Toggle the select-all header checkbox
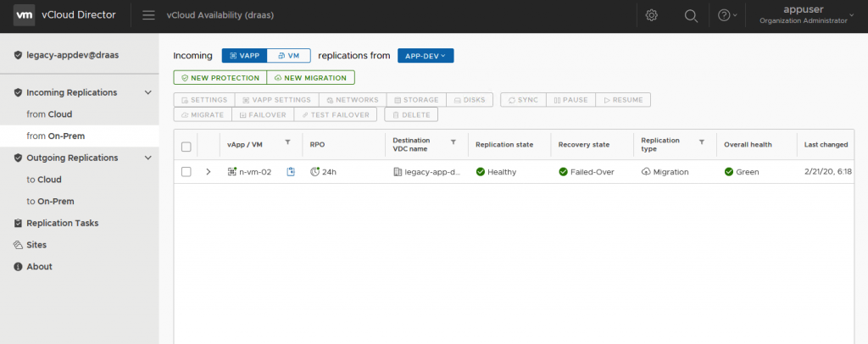This screenshot has width=868, height=344. [x=186, y=146]
